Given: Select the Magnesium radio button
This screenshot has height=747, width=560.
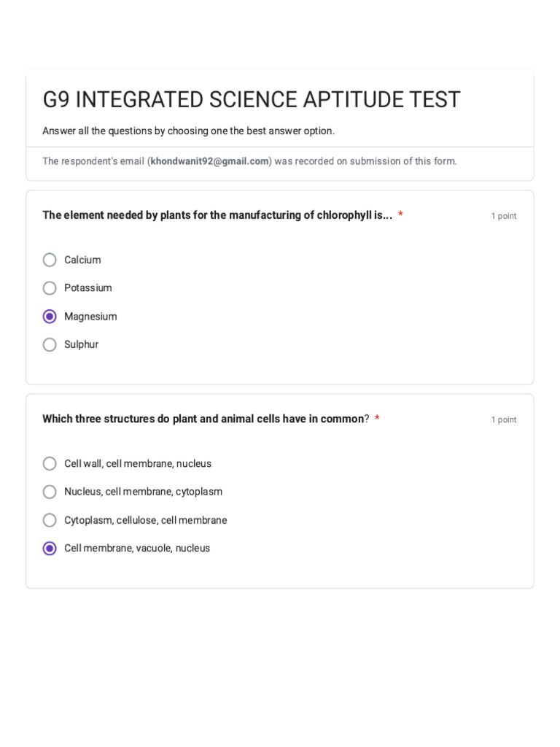Looking at the screenshot, I should click(x=50, y=317).
